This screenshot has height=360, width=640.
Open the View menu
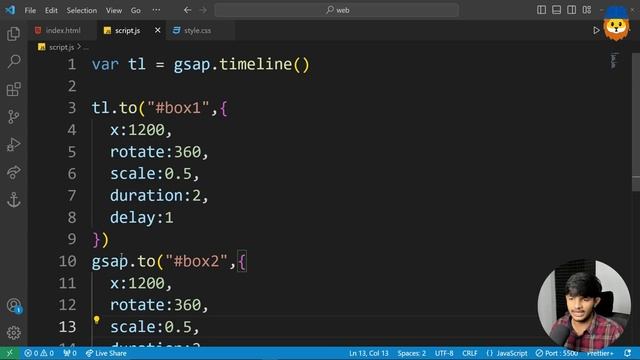tap(114, 10)
